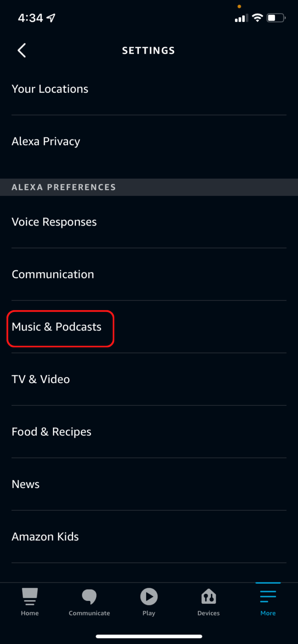Tap the battery indicator icon
The image size is (298, 644).
(275, 18)
